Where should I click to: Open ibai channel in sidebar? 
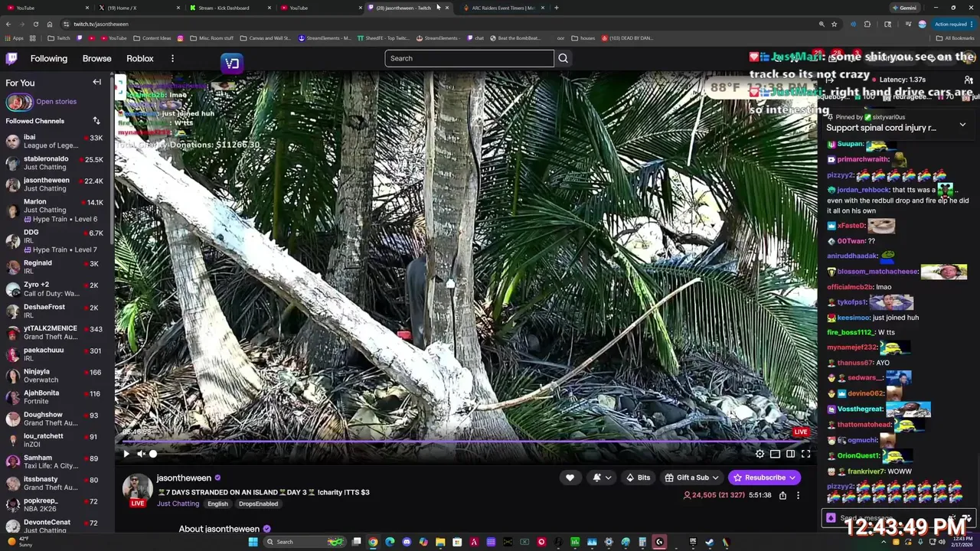click(54, 141)
